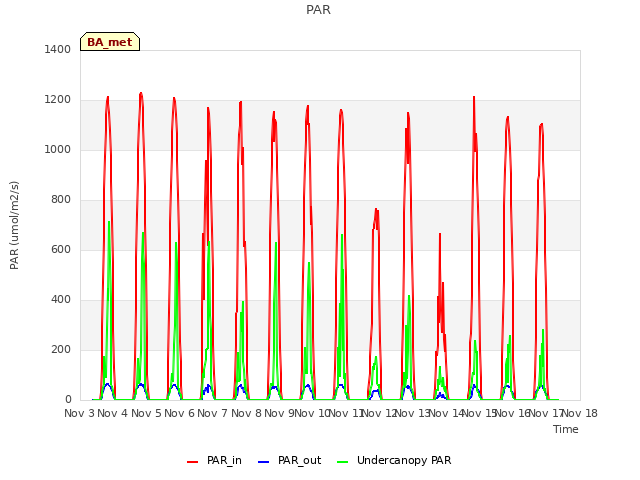Click the 1400 y-axis tick label
Image resolution: width=640 pixels, height=480 pixels.
tap(58, 49)
